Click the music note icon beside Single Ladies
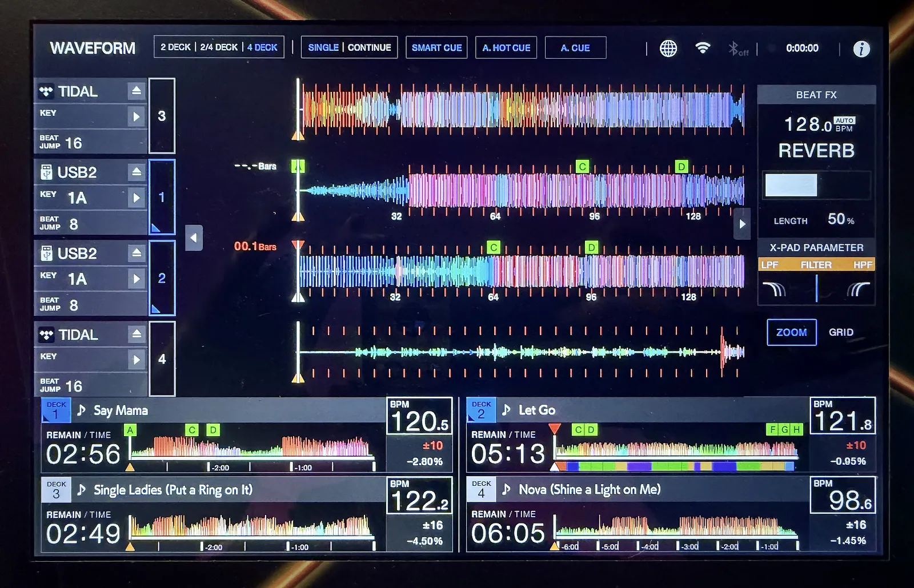This screenshot has height=588, width=914. point(82,489)
